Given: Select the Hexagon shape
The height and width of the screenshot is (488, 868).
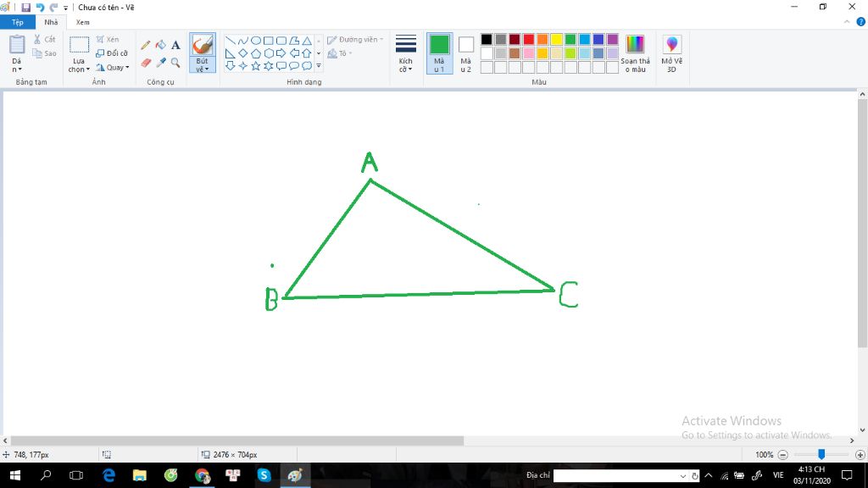Looking at the screenshot, I should [x=269, y=53].
